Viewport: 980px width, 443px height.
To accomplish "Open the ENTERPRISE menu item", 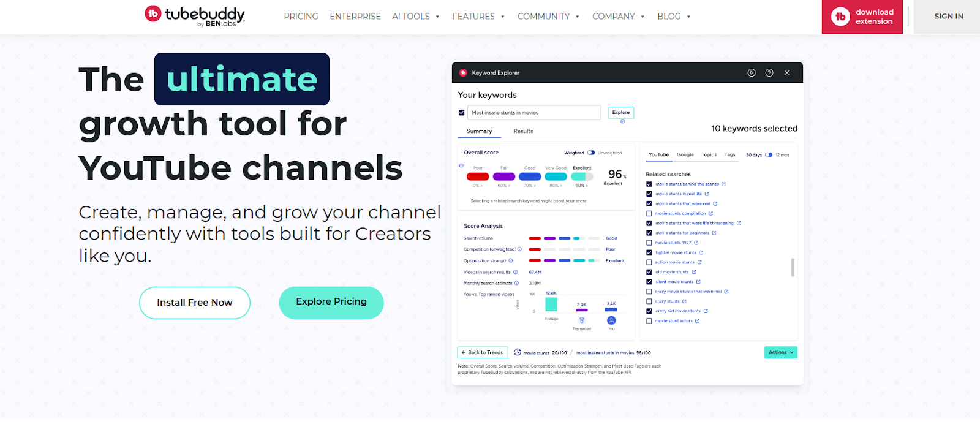I will click(355, 17).
